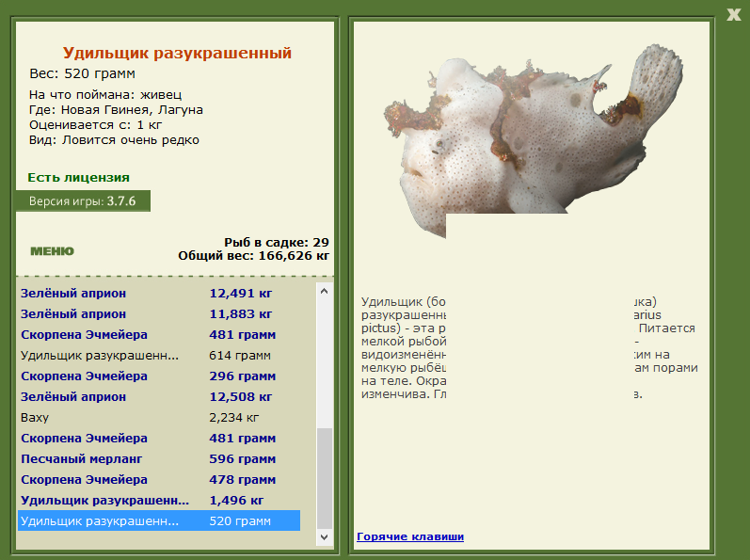750x560 pixels.
Task: Click the title Удильщик разукрашенный
Action: pos(177,53)
